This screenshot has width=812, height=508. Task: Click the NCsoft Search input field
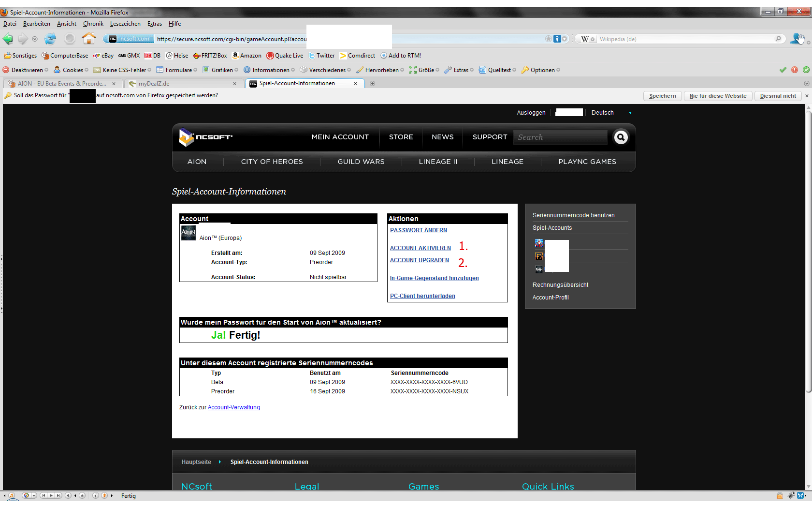point(561,137)
